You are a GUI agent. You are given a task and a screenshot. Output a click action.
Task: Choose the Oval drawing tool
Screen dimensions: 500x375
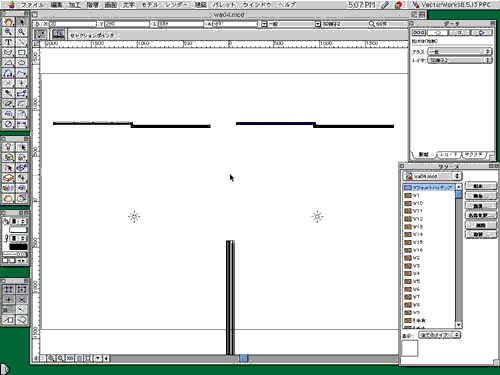point(22,63)
